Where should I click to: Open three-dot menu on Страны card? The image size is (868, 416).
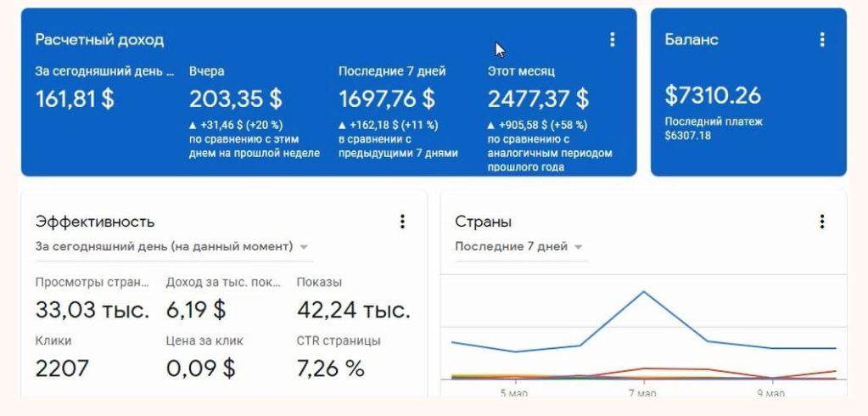821,222
